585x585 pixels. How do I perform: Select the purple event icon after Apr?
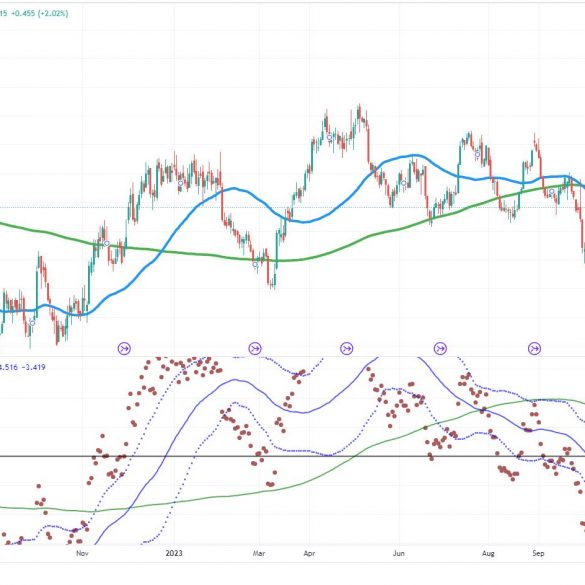(x=347, y=348)
